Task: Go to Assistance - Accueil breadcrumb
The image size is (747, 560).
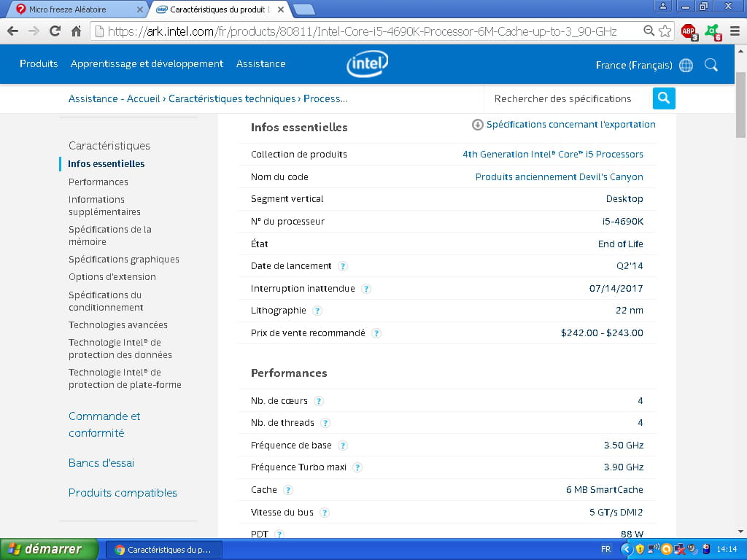Action: (x=115, y=98)
